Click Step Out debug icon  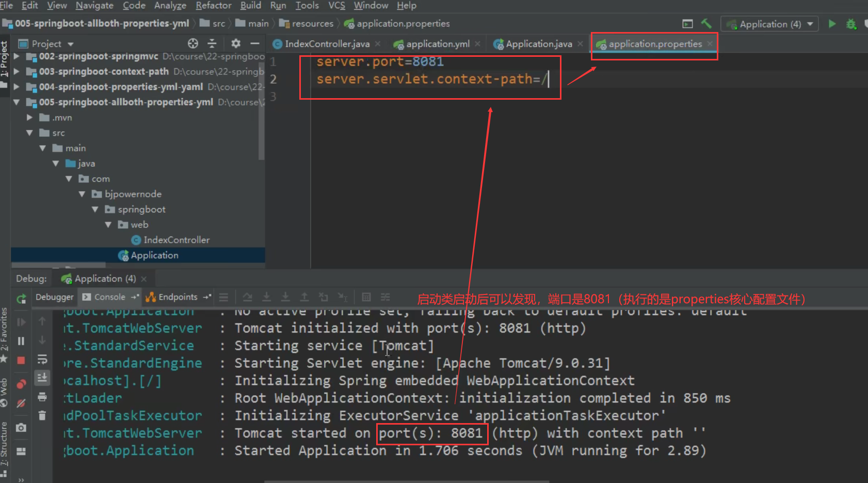[x=304, y=297]
